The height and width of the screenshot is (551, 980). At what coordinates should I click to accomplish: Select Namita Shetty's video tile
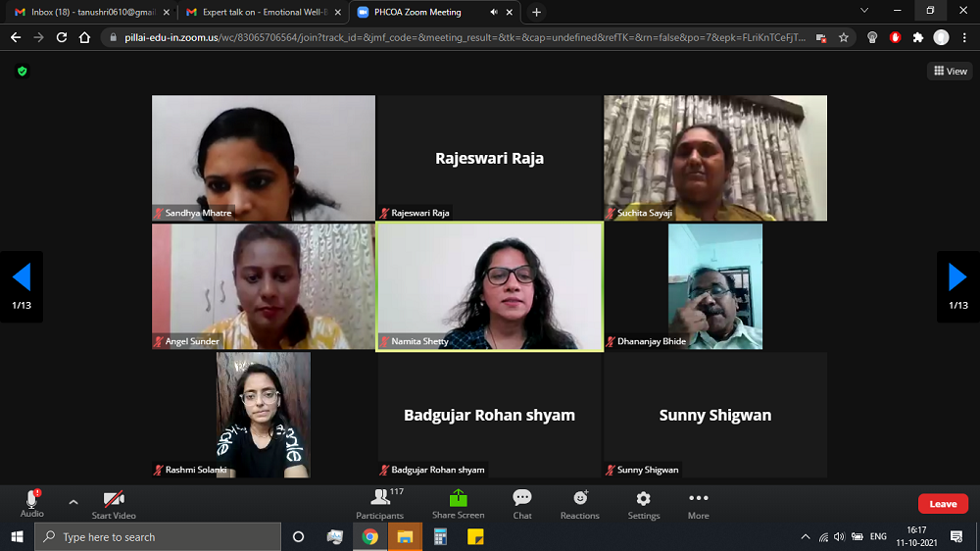489,286
